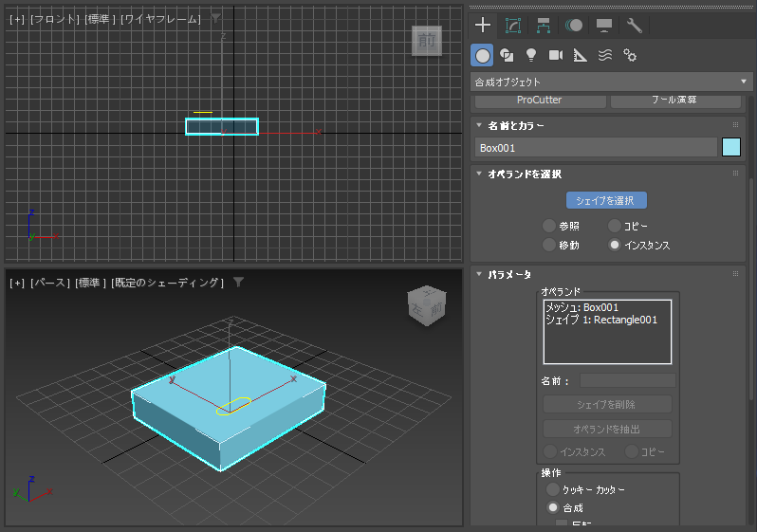
Task: Click the ブール演算 button
Action: pyautogui.click(x=674, y=100)
